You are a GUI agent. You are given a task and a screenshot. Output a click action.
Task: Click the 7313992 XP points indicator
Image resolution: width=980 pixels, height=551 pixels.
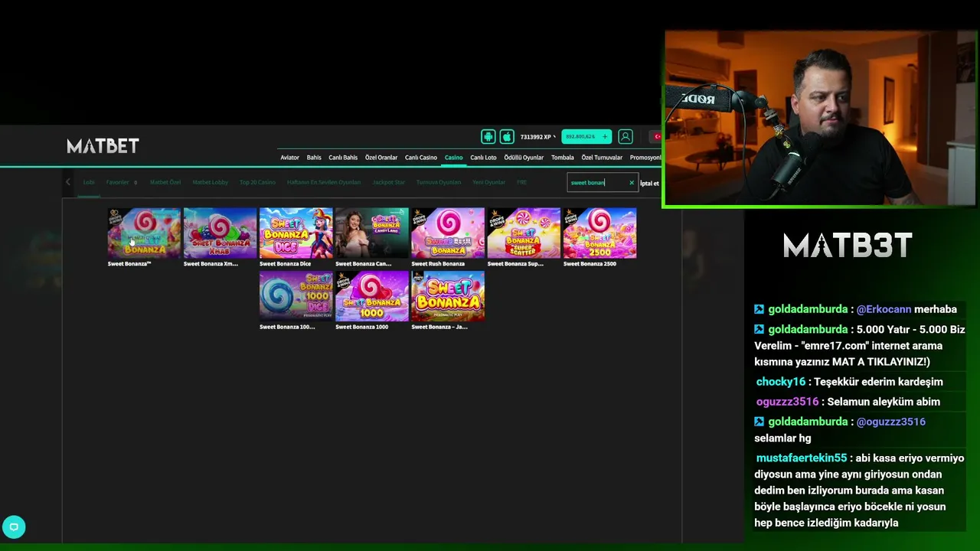click(537, 137)
